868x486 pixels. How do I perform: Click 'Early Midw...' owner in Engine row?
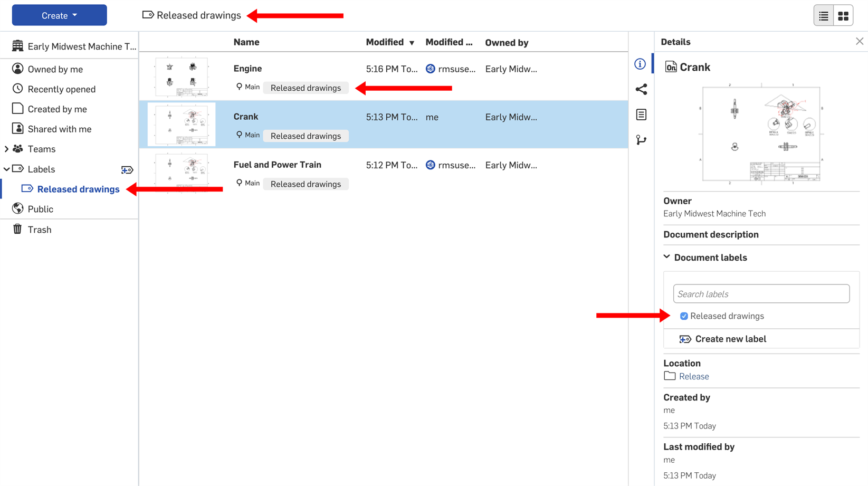coord(511,69)
